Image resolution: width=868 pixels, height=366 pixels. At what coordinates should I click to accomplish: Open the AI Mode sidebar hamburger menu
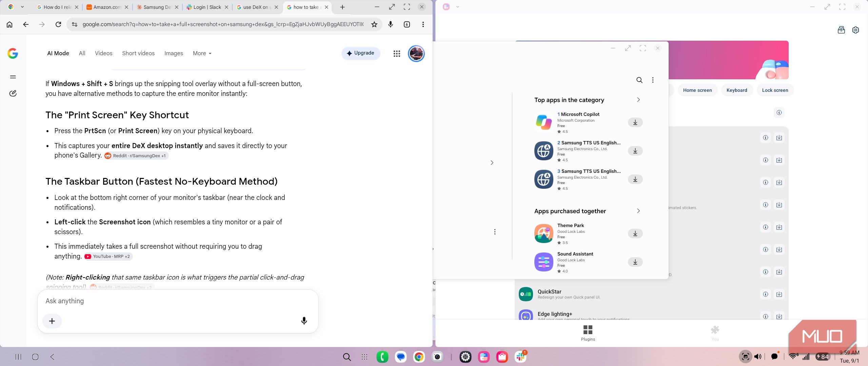[13, 77]
